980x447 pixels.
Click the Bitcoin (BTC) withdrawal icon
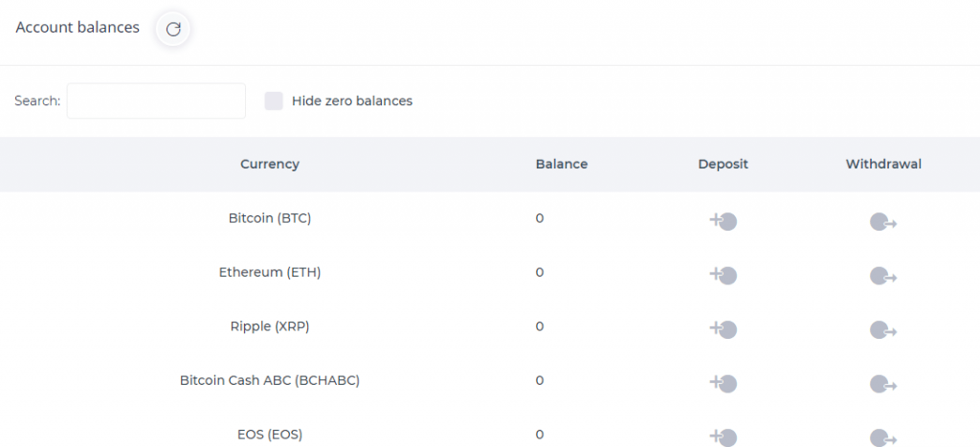coord(883,222)
